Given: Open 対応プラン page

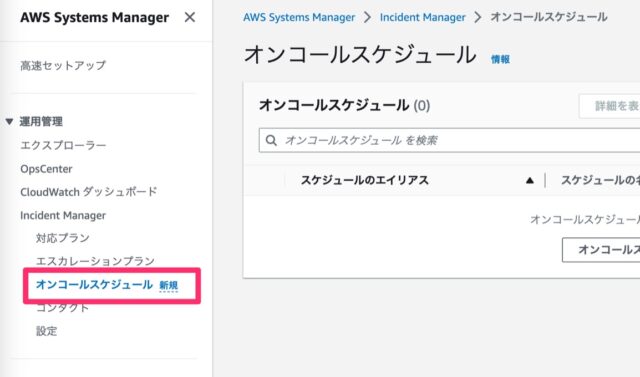Looking at the screenshot, I should 62,238.
